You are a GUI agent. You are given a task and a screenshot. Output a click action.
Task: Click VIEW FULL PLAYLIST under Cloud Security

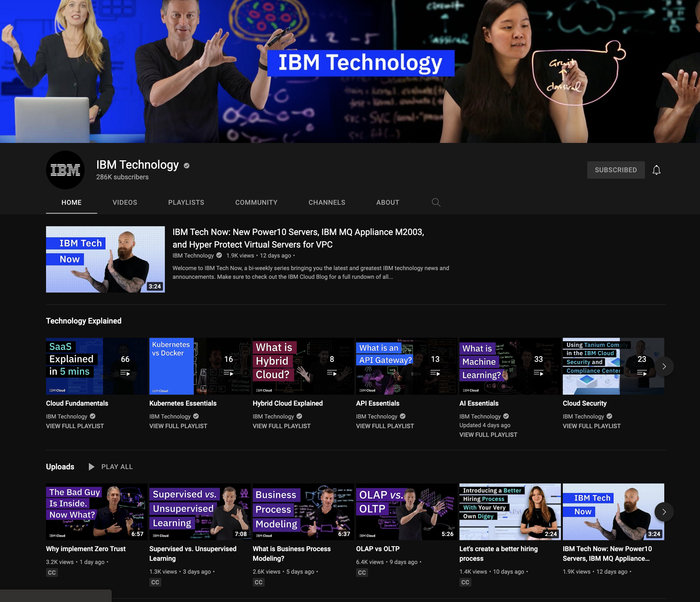[591, 426]
